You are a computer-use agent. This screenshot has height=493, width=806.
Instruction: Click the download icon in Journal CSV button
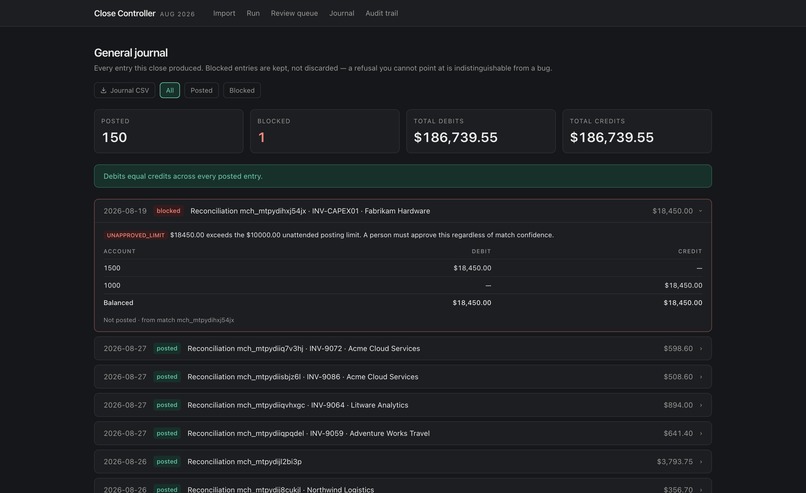coord(103,90)
